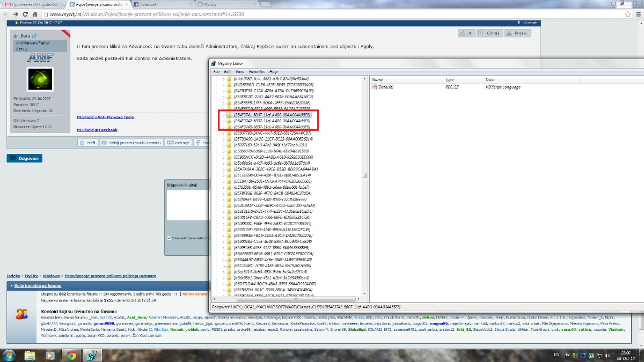Open the Registry Editor Help menu
This screenshot has width=644, height=362.
pyautogui.click(x=274, y=71)
